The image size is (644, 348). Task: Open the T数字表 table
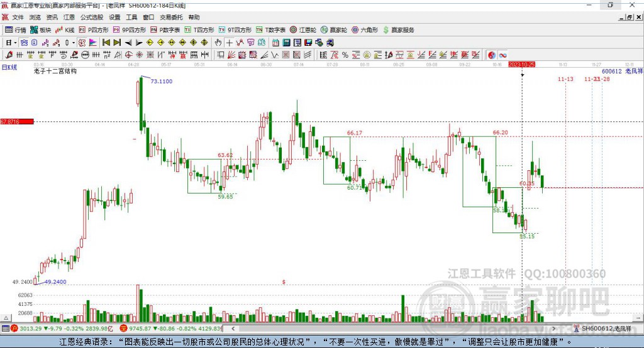[271, 30]
